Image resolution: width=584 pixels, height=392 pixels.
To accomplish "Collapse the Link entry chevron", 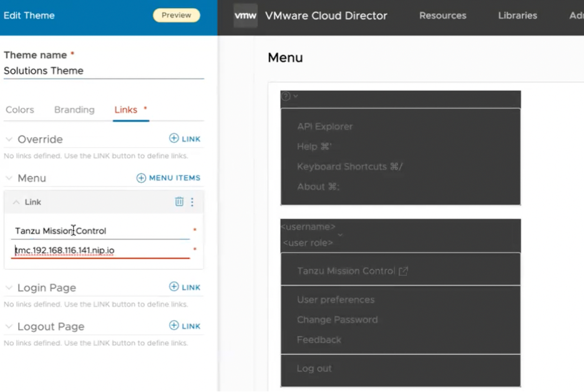I will pos(16,202).
